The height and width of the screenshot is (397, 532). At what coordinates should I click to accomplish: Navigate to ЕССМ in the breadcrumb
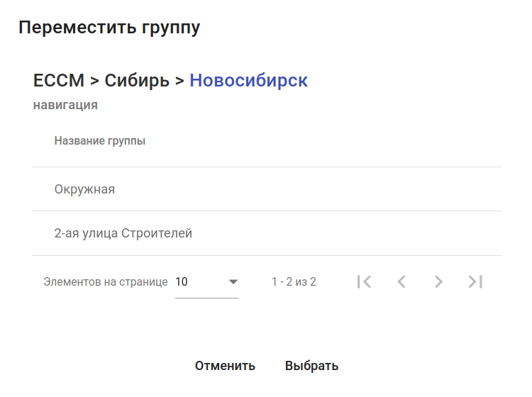pyautogui.click(x=58, y=81)
